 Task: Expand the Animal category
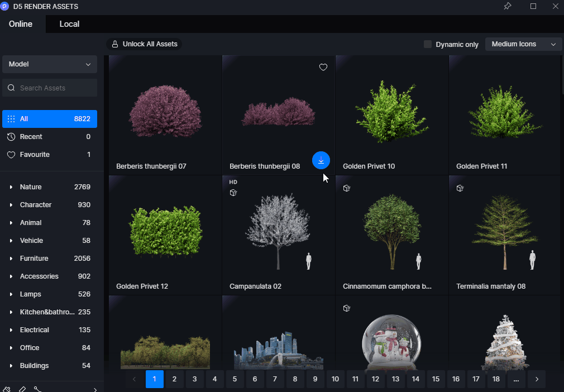(11, 223)
